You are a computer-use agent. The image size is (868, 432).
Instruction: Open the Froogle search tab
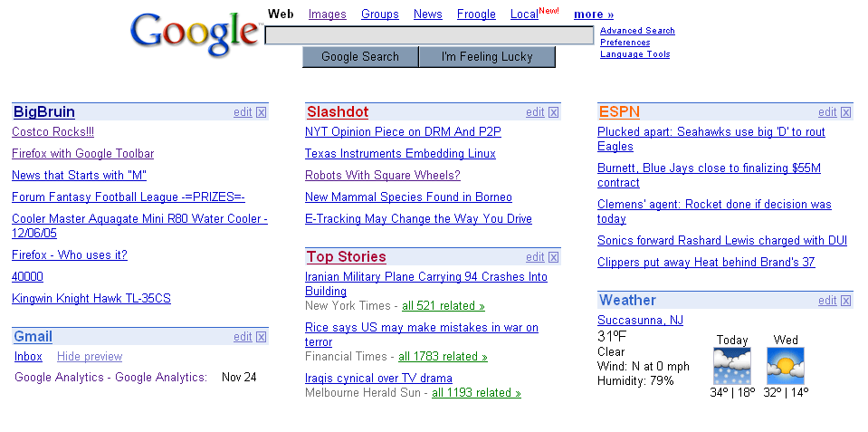click(476, 14)
